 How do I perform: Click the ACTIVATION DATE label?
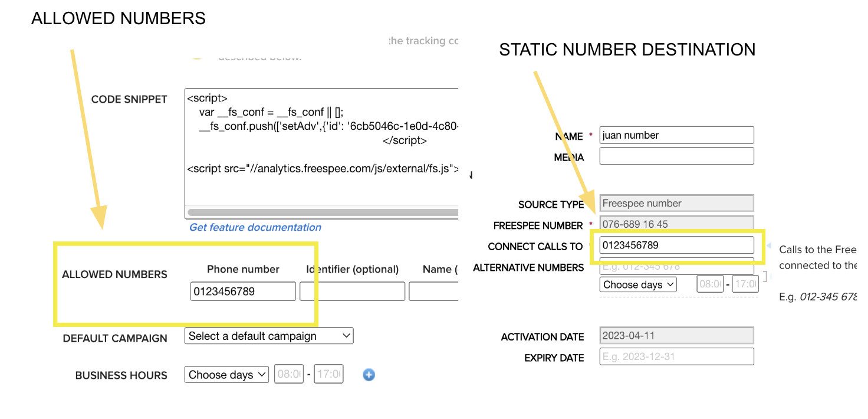542,337
